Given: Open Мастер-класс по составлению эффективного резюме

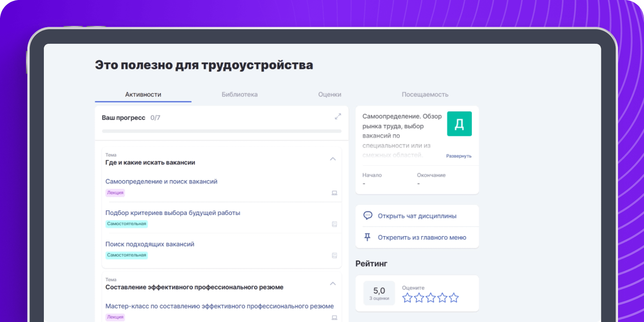Looking at the screenshot, I should [219, 306].
